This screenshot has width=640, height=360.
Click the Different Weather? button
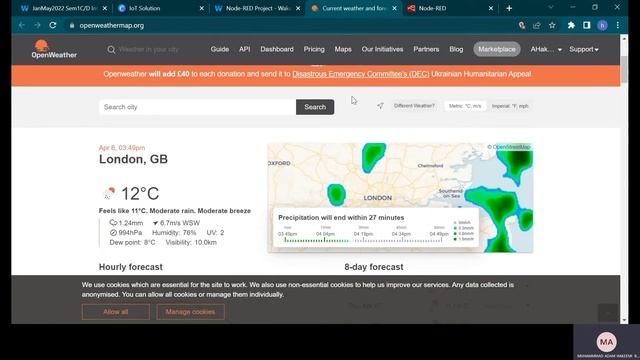[414, 106]
